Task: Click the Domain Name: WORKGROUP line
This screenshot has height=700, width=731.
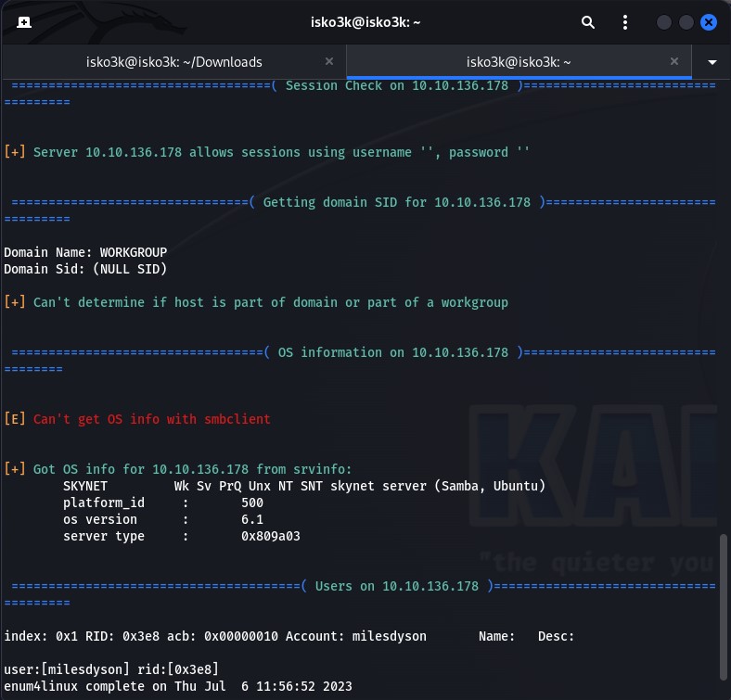Action: [x=85, y=252]
